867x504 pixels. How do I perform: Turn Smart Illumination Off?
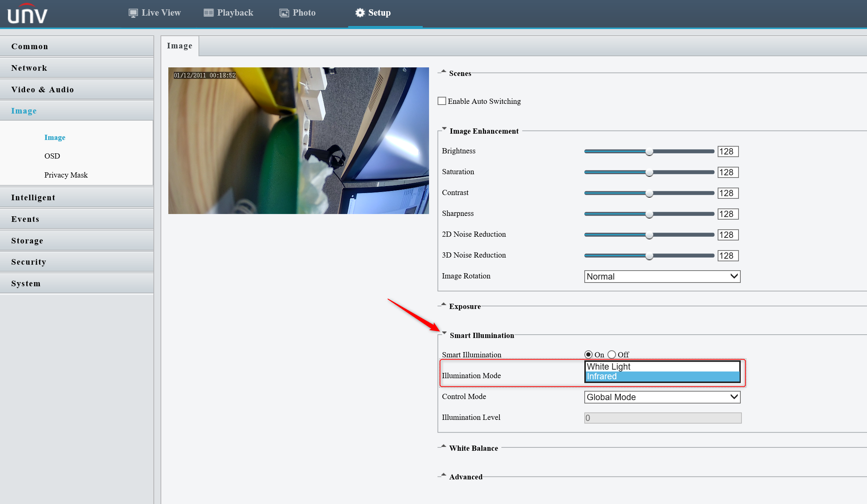pos(612,354)
